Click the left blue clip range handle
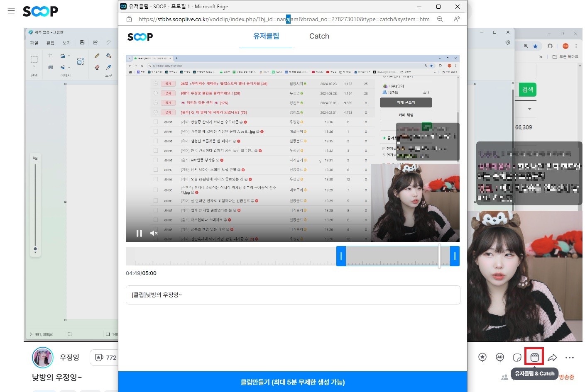 [x=341, y=256]
